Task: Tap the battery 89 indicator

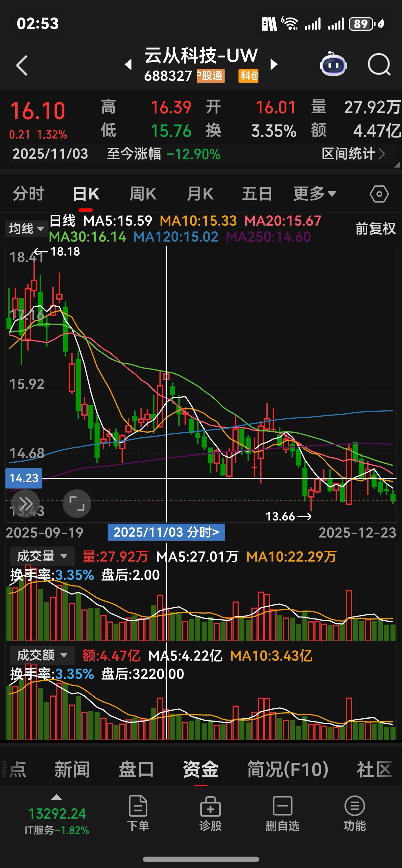Action: coord(362,24)
